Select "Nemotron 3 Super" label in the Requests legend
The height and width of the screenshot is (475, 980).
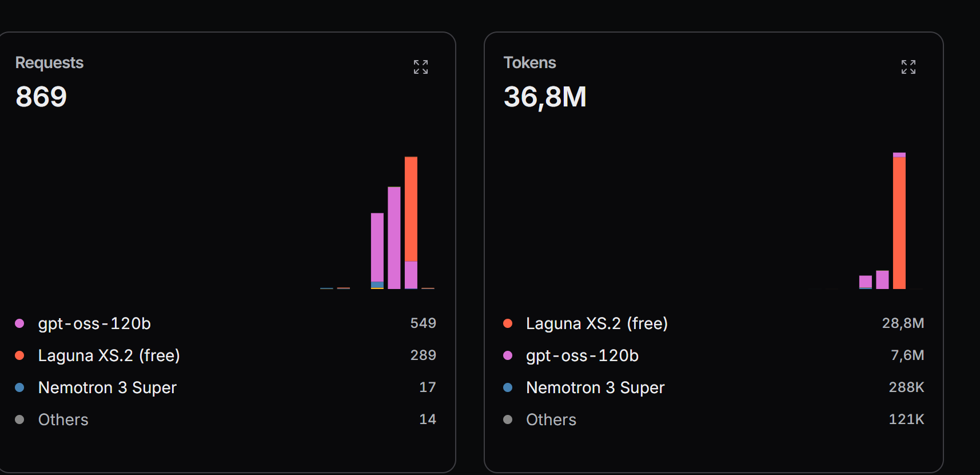point(107,387)
